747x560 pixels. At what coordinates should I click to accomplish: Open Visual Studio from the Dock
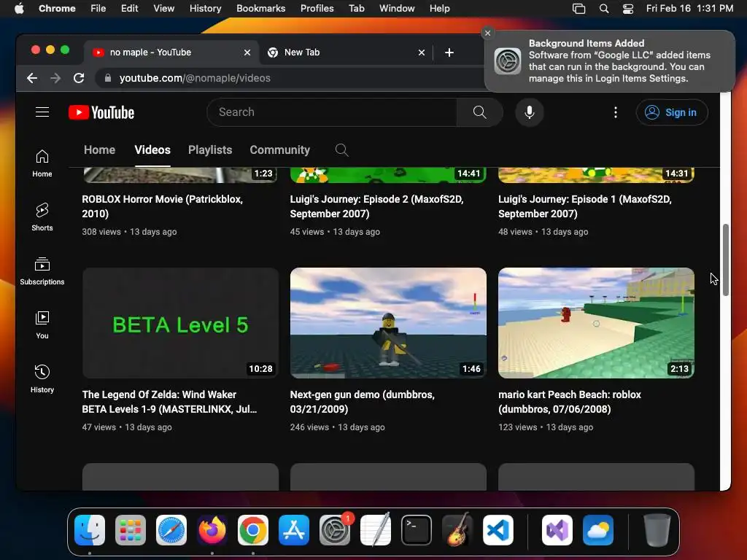[557, 530]
